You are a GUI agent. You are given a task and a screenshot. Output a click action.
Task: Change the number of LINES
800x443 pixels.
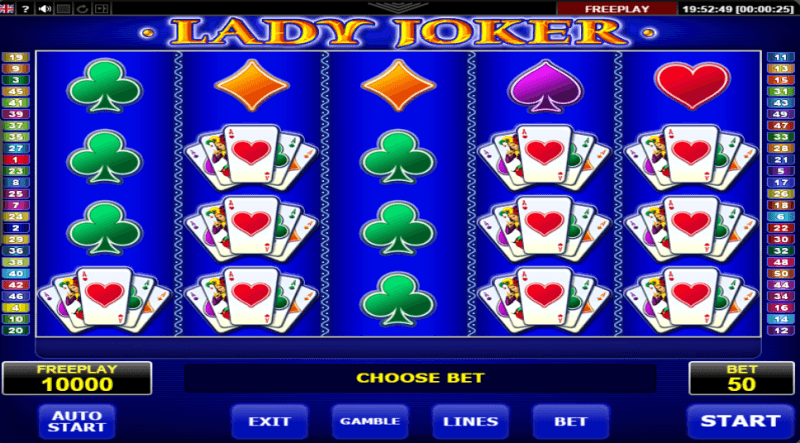[470, 422]
